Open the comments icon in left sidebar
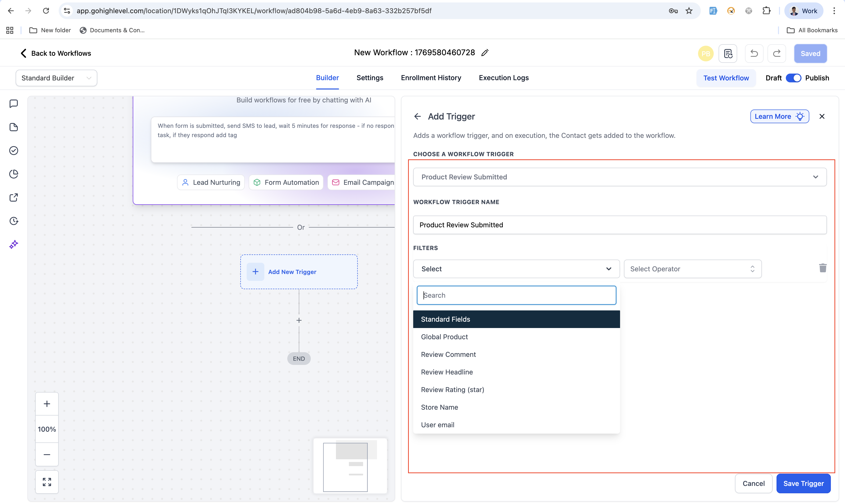845x504 pixels. pyautogui.click(x=14, y=104)
